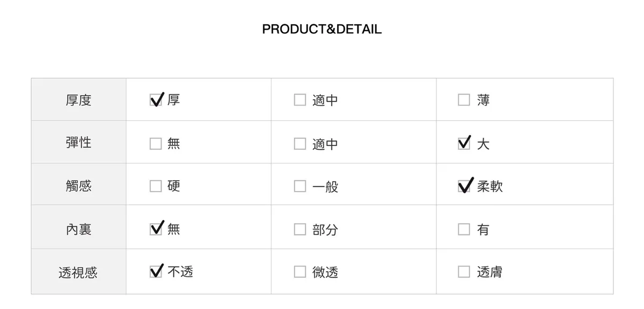Select the 彈性 row label
This screenshot has height=309, width=644.
(x=79, y=143)
